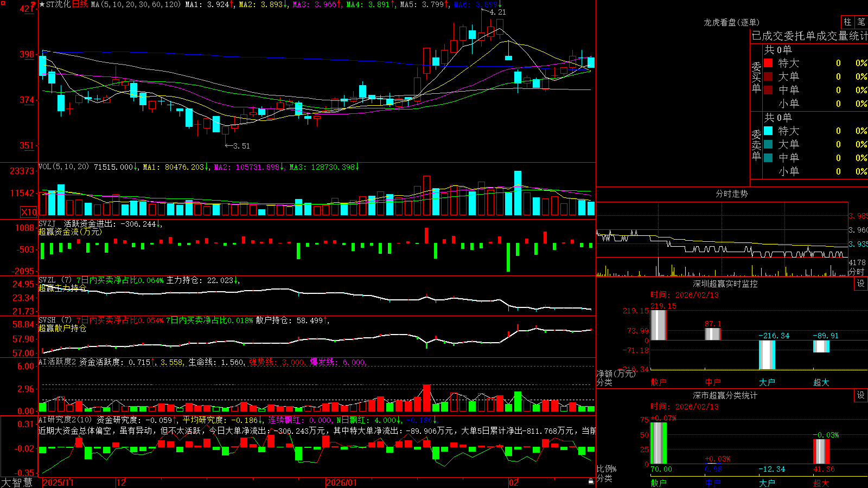
Task: Click the 深圳超赢实时监控 panel title
Action: 725,284
